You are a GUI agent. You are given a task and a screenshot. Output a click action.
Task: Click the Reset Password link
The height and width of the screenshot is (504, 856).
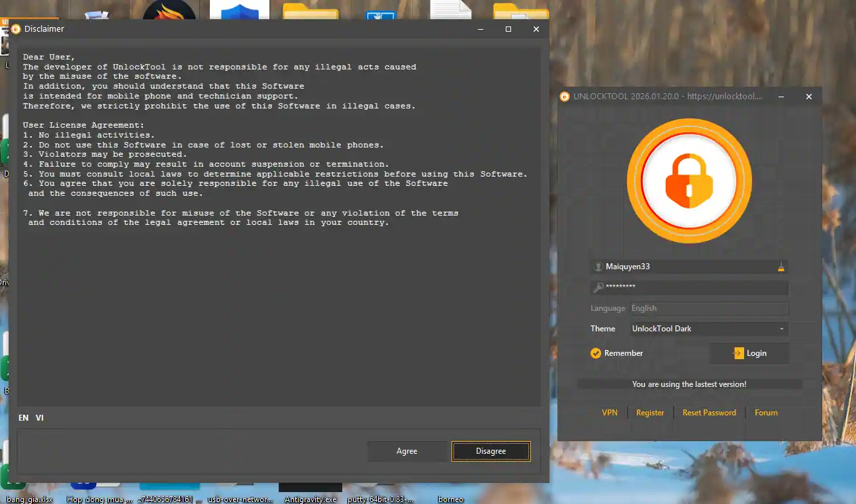click(x=708, y=412)
